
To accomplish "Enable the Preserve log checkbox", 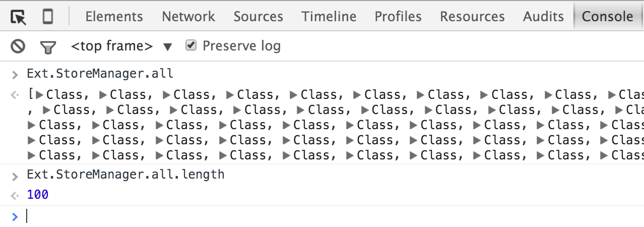I will coord(190,45).
